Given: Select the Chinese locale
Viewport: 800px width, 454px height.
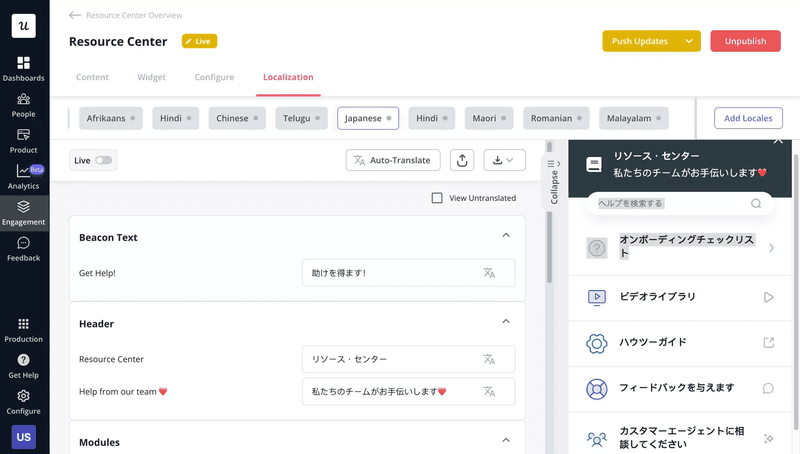Looking at the screenshot, I should click(237, 118).
